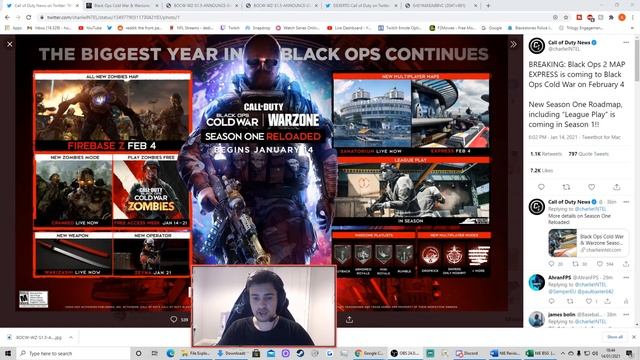Viewport: 640px width, 360px height.
Task: Open Chrome's three-dot menu
Action: pyautogui.click(x=633, y=17)
